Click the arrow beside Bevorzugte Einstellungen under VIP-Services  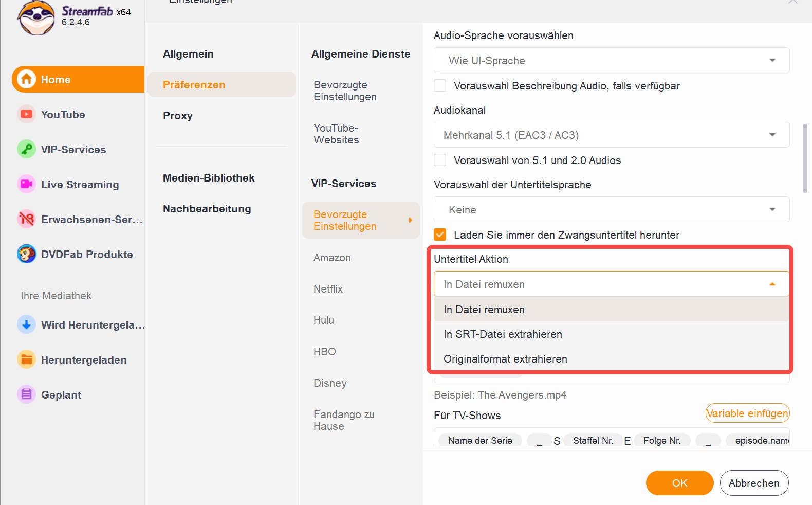click(x=410, y=220)
